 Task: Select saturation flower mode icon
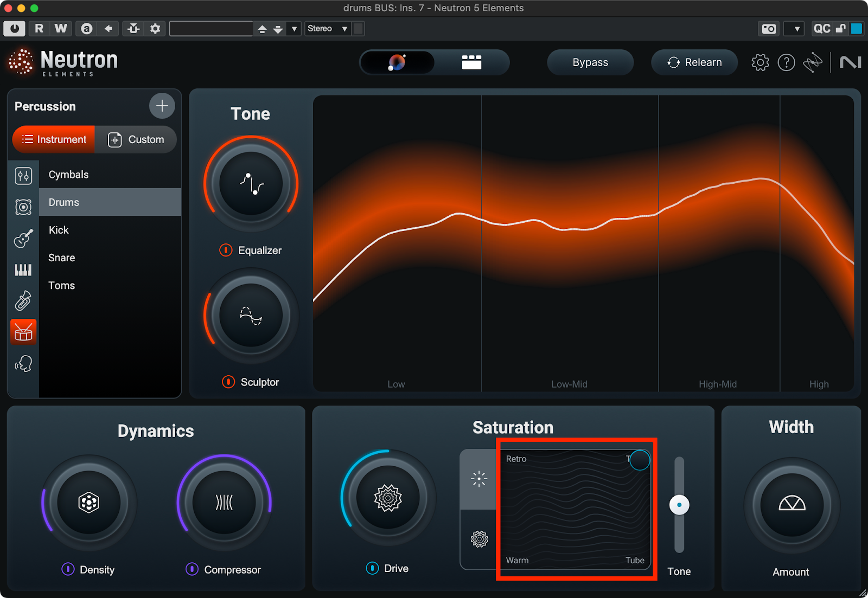[x=479, y=539]
